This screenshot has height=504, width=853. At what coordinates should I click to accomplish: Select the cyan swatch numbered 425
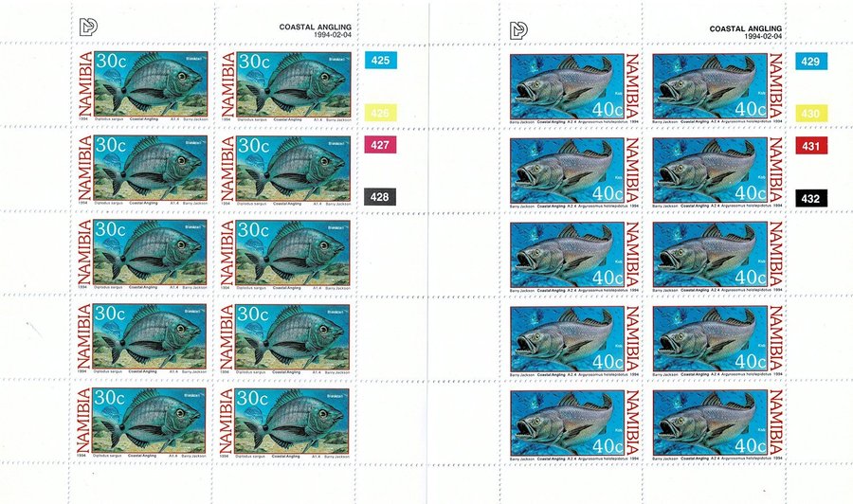380,61
